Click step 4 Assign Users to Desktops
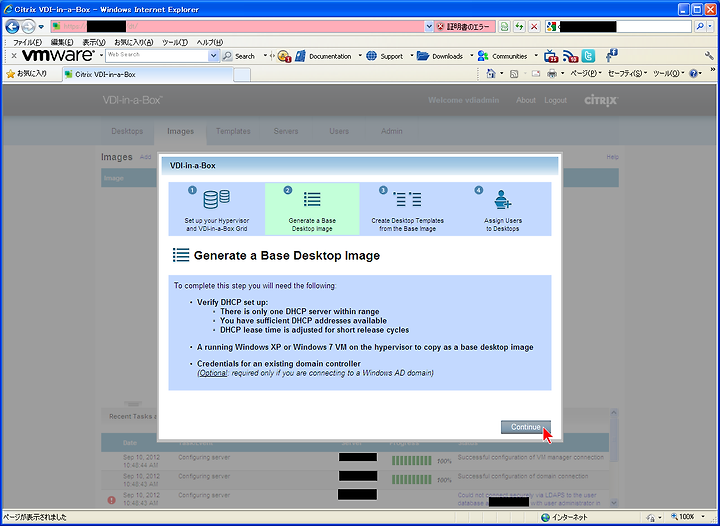The image size is (720, 526). (x=503, y=209)
